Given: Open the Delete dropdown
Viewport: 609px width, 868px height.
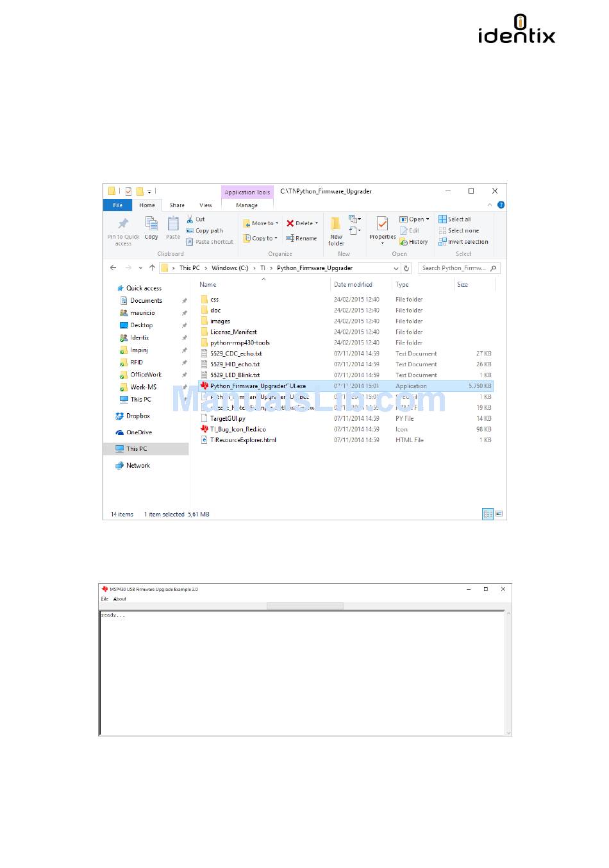Looking at the screenshot, I should tap(302, 223).
